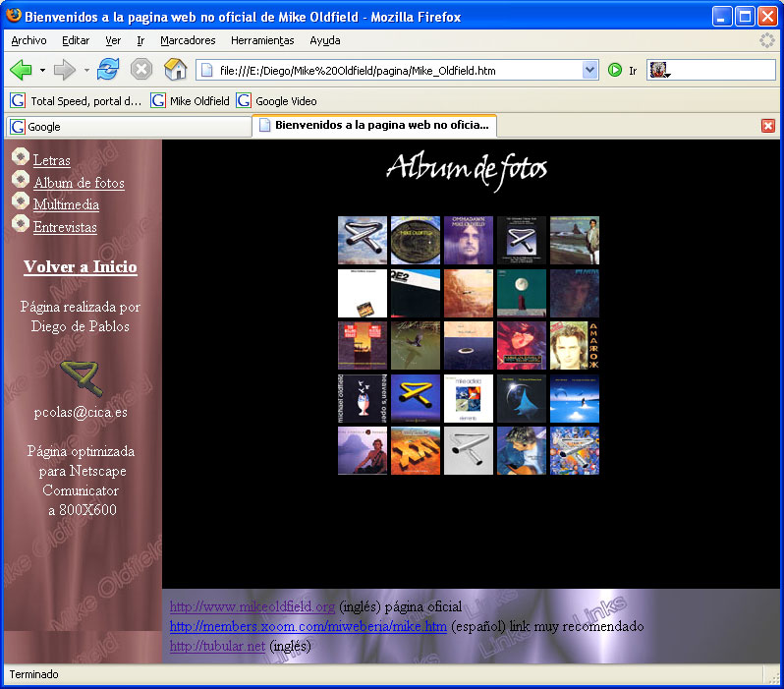Screen dimensions: 784x689
Task: Click the green Back arrow button
Action: pos(21,70)
